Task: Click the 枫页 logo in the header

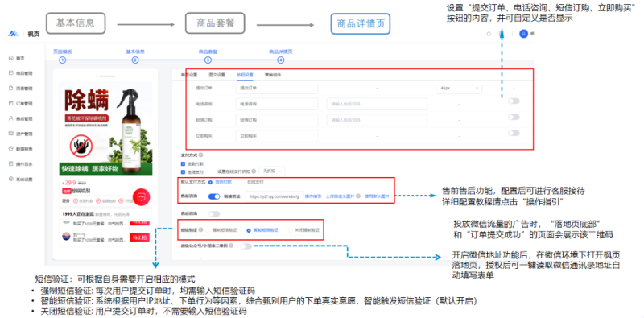Action: pos(23,34)
